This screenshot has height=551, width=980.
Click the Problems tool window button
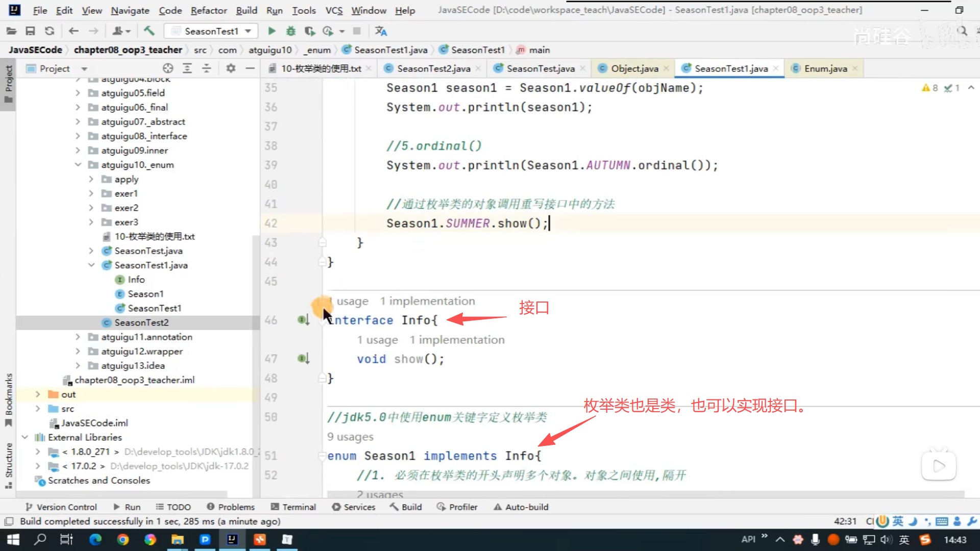231,507
